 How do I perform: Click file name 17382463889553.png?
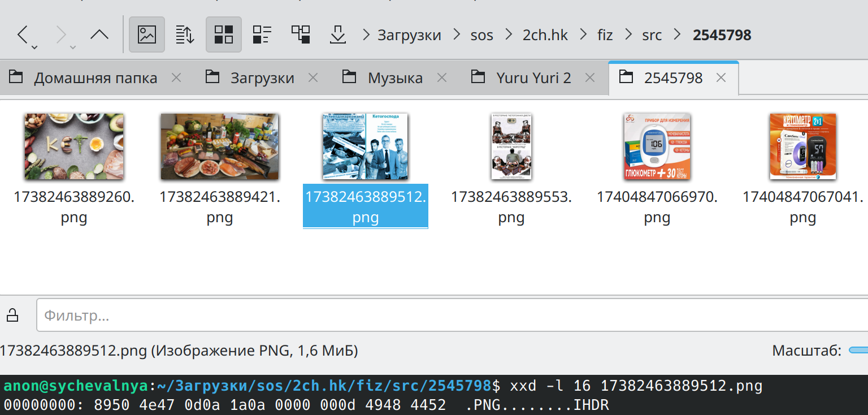coord(511,207)
